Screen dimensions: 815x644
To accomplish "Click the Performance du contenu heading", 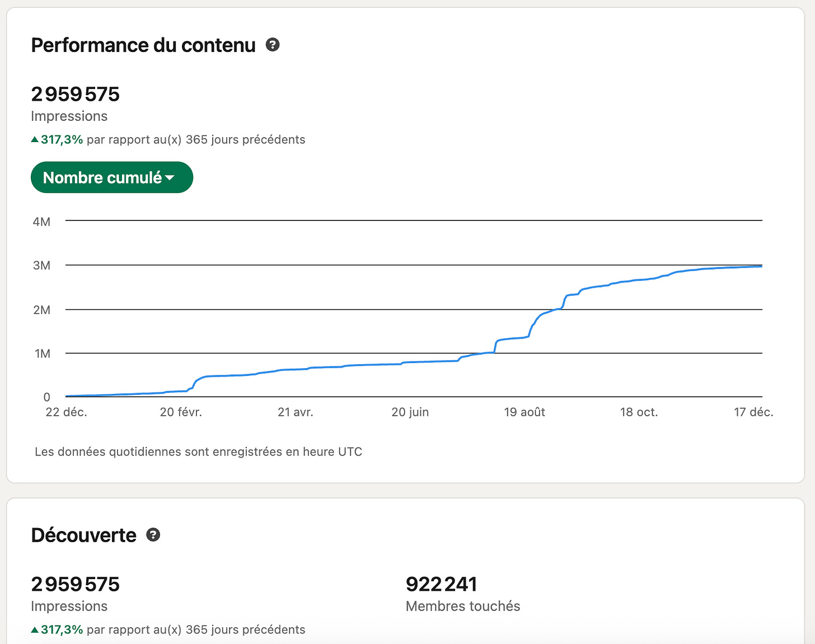I will pos(143,45).
